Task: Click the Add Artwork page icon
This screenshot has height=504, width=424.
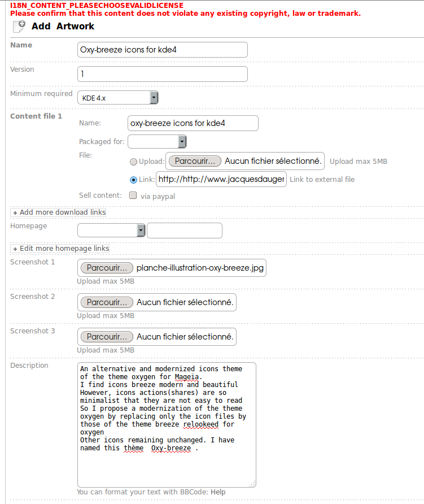Action: tap(19, 27)
